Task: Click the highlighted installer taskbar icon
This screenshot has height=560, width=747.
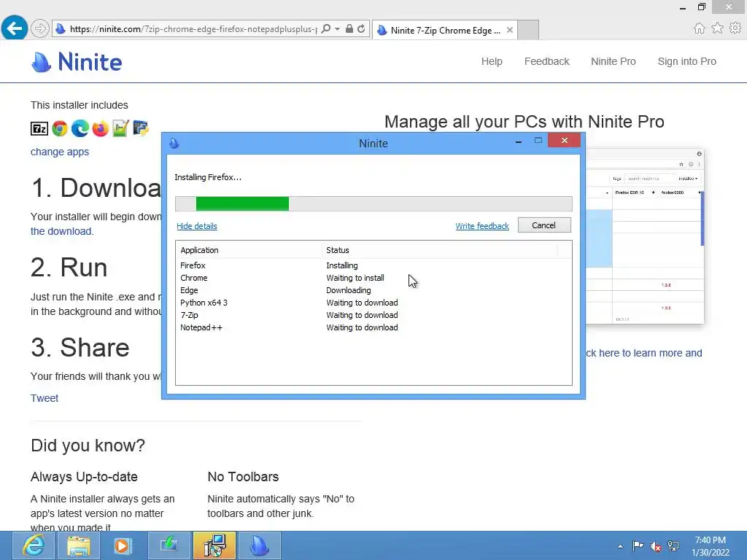Action: point(214,545)
